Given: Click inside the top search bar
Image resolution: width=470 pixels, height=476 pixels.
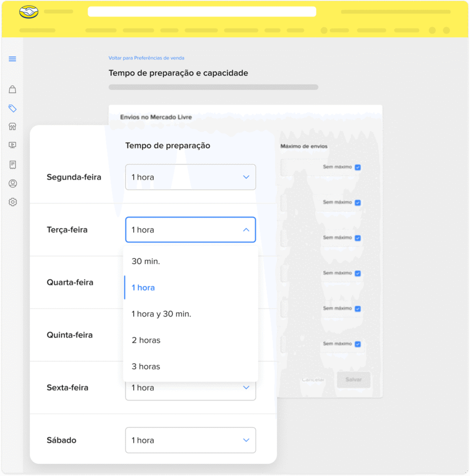Looking at the screenshot, I should (202, 12).
